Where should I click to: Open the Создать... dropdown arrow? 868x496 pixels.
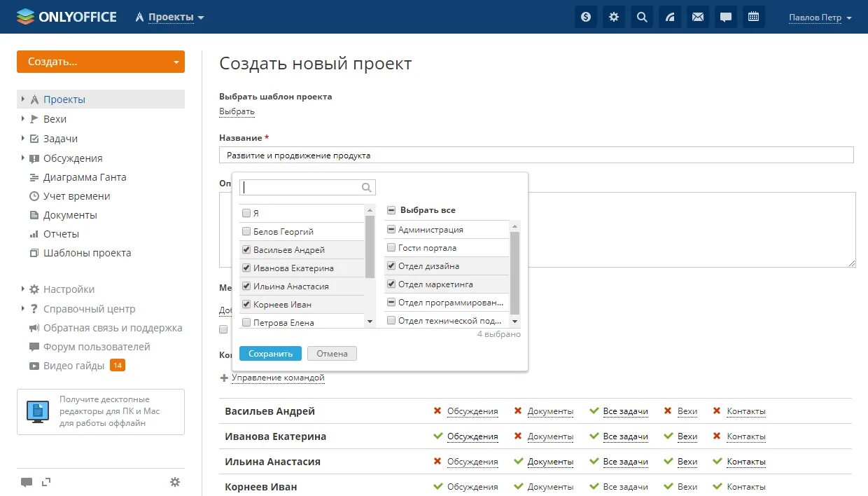tap(176, 62)
